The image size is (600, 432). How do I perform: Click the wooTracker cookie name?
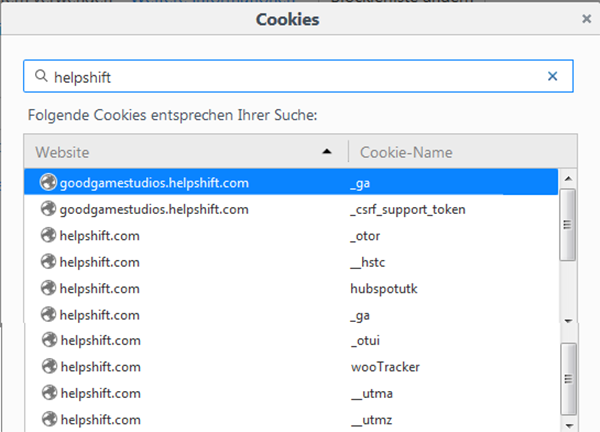(x=385, y=367)
